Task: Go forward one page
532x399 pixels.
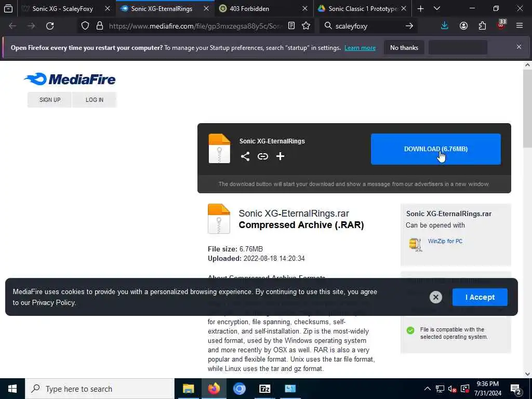Action: [31, 26]
